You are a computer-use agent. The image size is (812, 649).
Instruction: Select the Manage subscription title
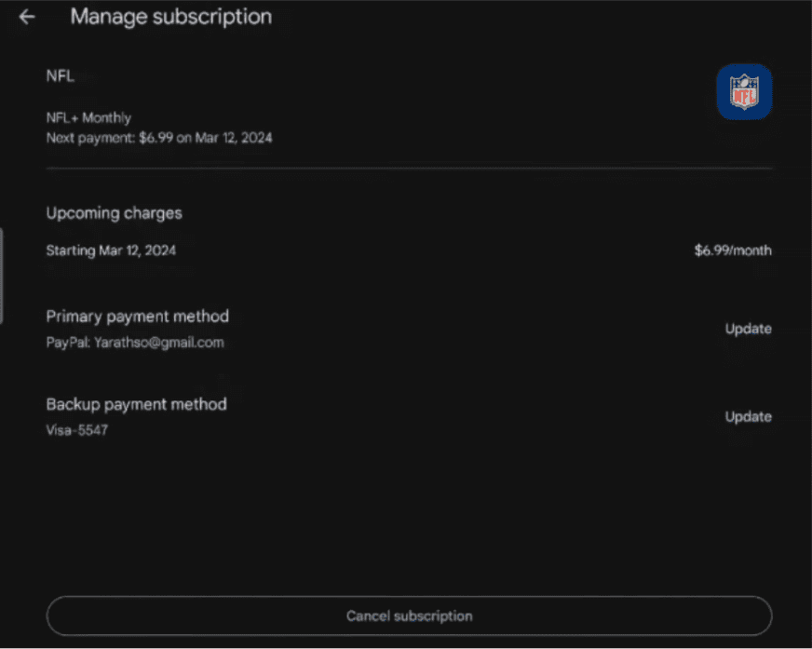(171, 17)
